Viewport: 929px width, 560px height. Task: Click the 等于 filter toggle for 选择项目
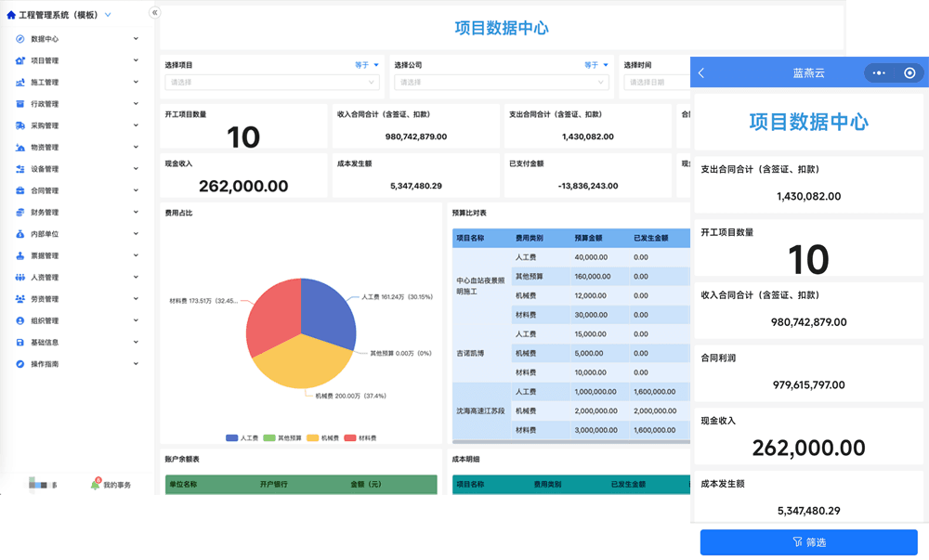coord(365,64)
